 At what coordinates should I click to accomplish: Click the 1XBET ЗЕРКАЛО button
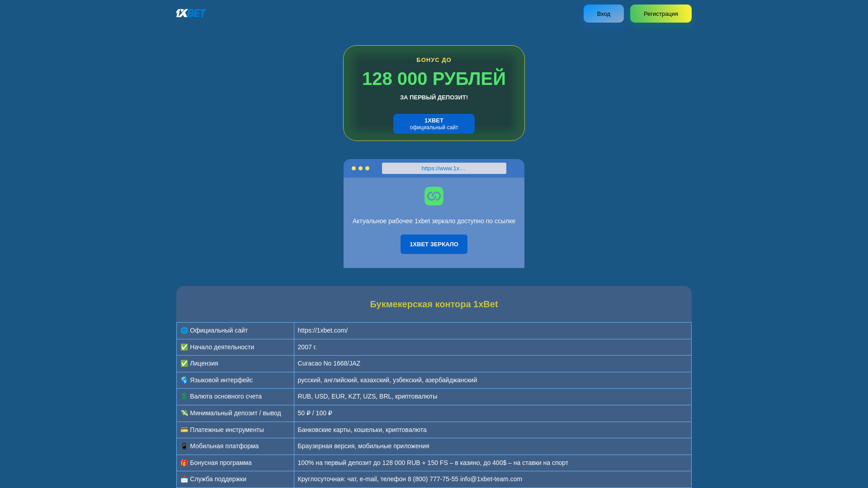tap(434, 244)
